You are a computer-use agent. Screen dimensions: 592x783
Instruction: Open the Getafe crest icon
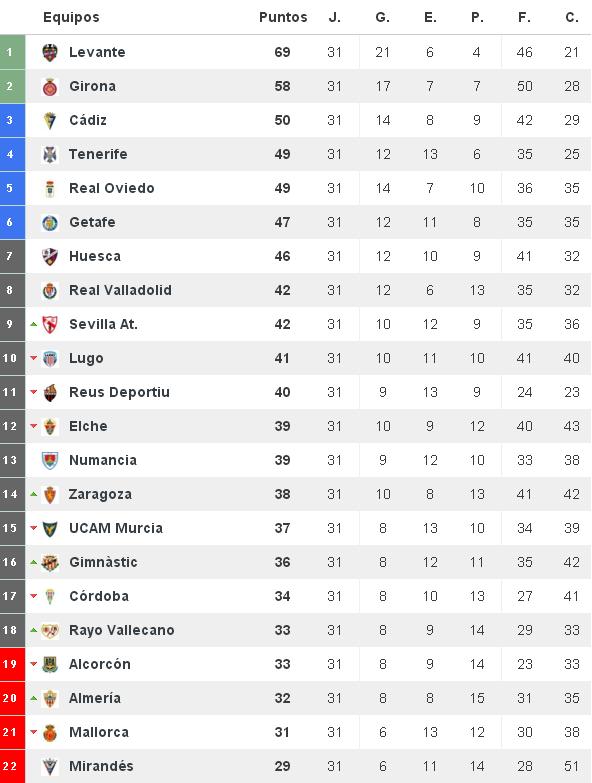(x=50, y=222)
